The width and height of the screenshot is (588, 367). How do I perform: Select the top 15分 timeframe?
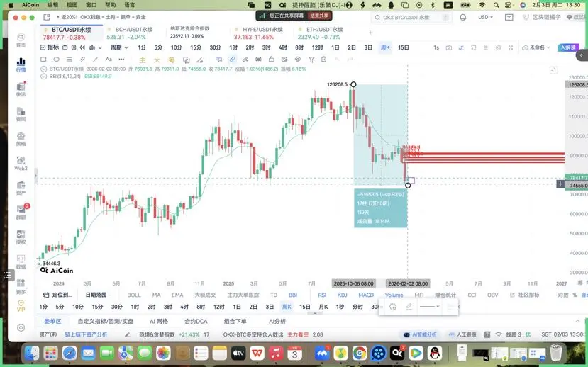pos(196,47)
